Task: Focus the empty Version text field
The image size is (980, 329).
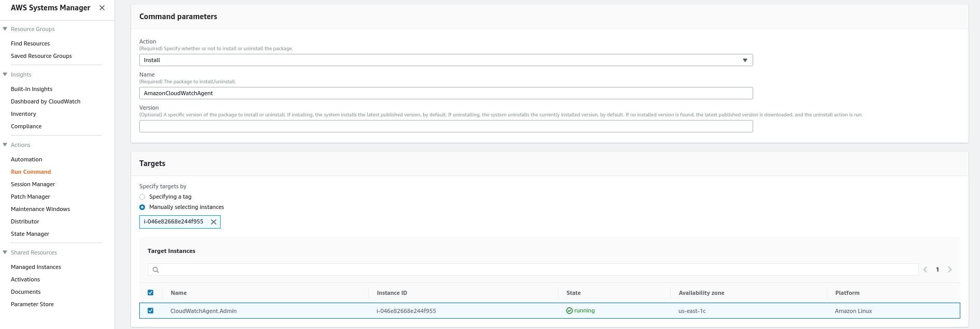Action: tap(445, 126)
